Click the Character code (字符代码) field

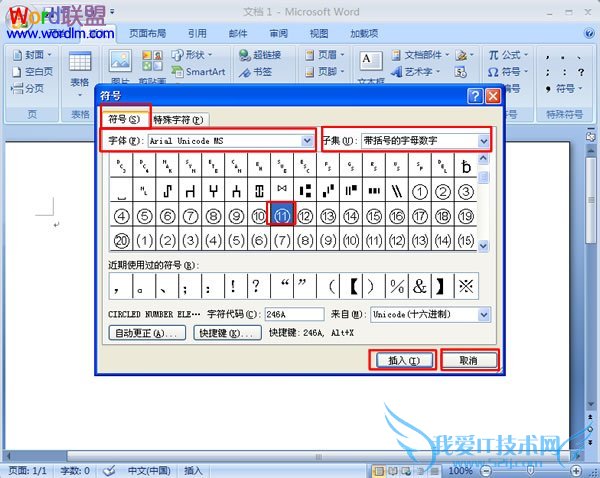click(294, 315)
